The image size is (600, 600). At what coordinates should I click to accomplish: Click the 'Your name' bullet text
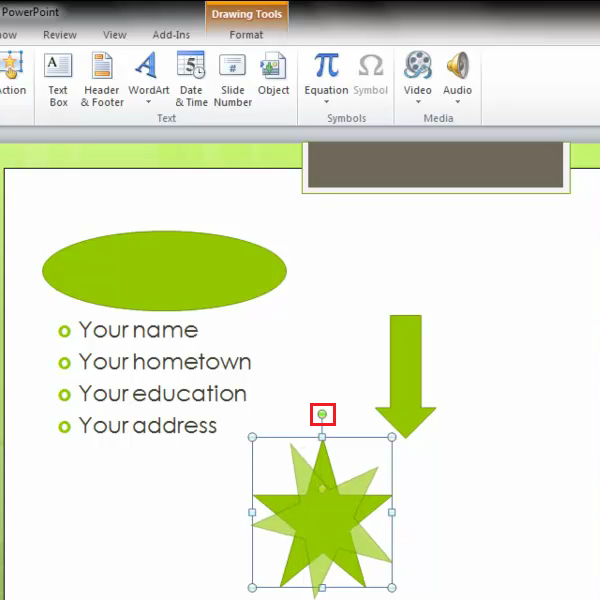click(138, 330)
